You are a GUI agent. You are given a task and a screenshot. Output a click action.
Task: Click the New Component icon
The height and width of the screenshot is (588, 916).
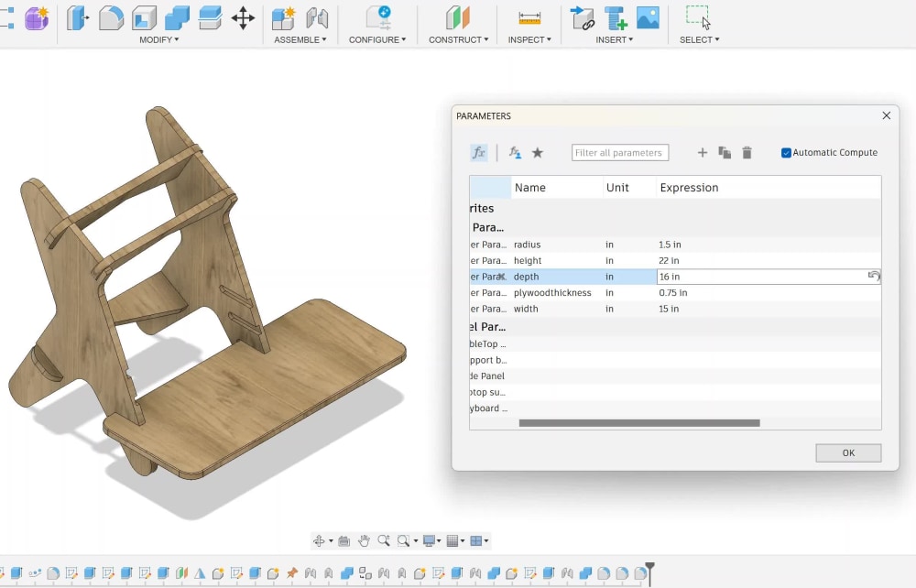pyautogui.click(x=283, y=17)
